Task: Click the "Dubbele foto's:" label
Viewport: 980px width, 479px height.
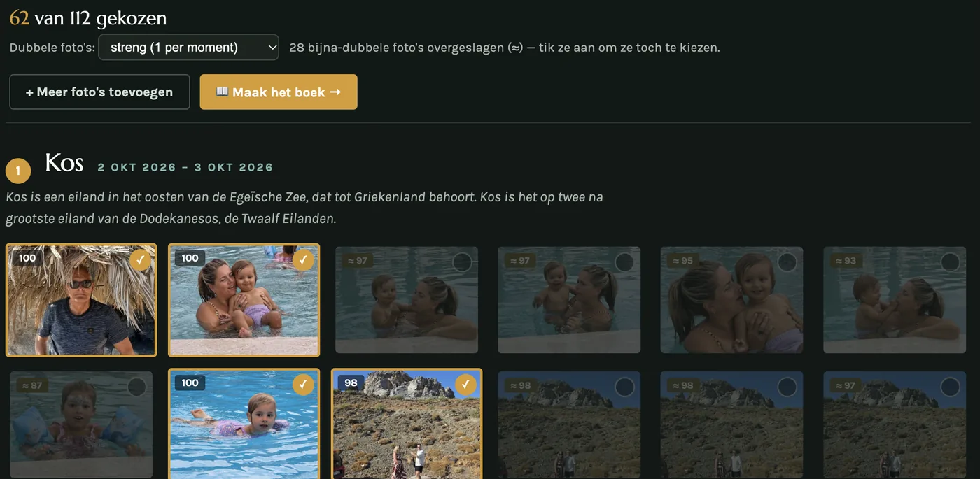Action: (x=52, y=48)
